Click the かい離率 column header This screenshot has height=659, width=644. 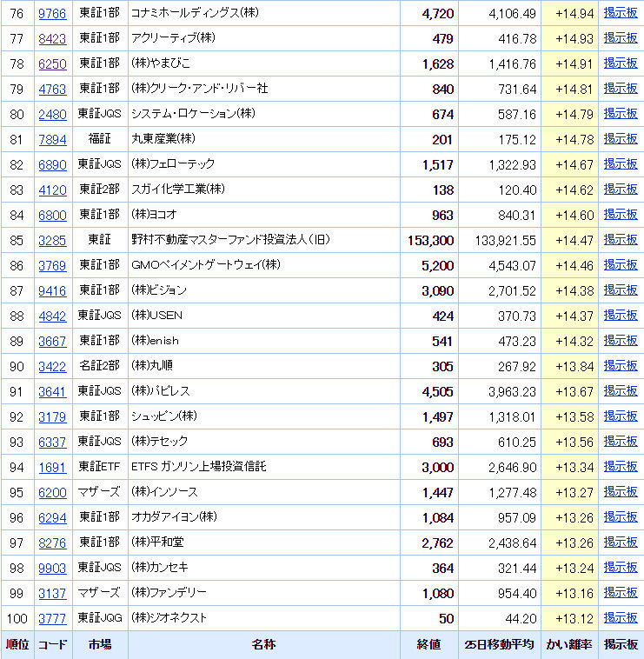coord(569,644)
